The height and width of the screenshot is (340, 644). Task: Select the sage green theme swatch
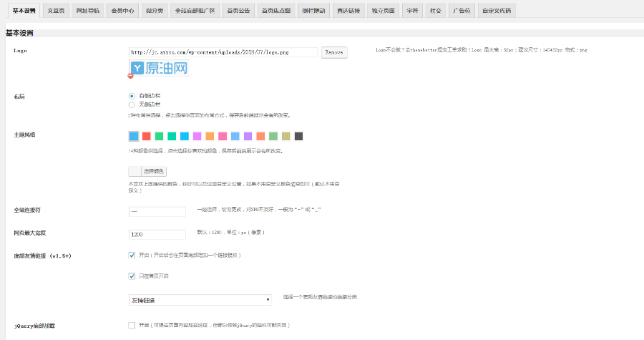[x=273, y=136]
